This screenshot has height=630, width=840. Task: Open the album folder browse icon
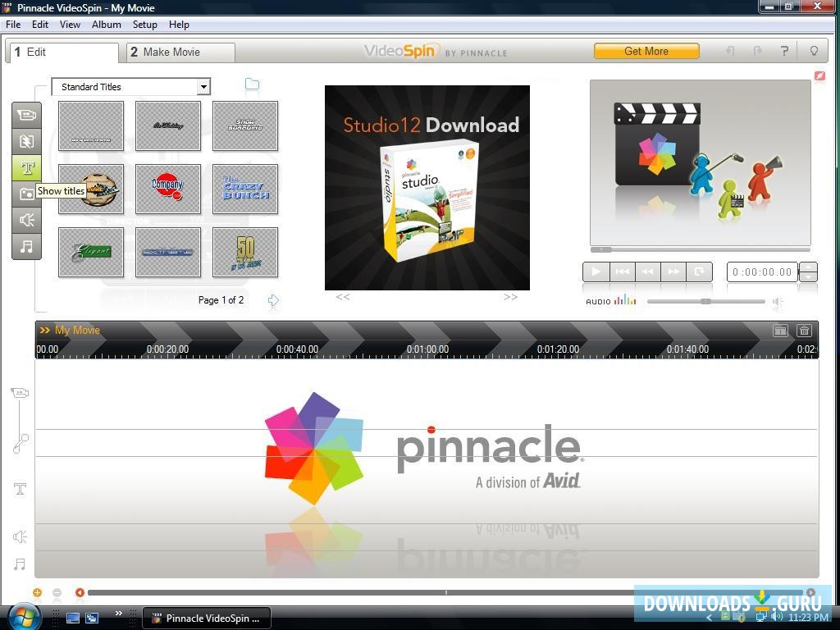(252, 84)
